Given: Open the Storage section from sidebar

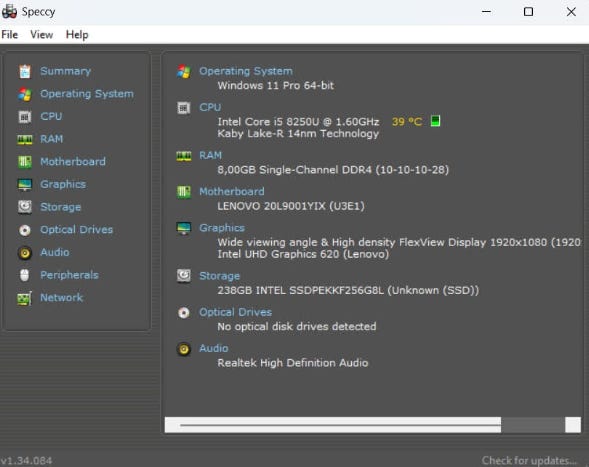Looking at the screenshot, I should tap(60, 207).
